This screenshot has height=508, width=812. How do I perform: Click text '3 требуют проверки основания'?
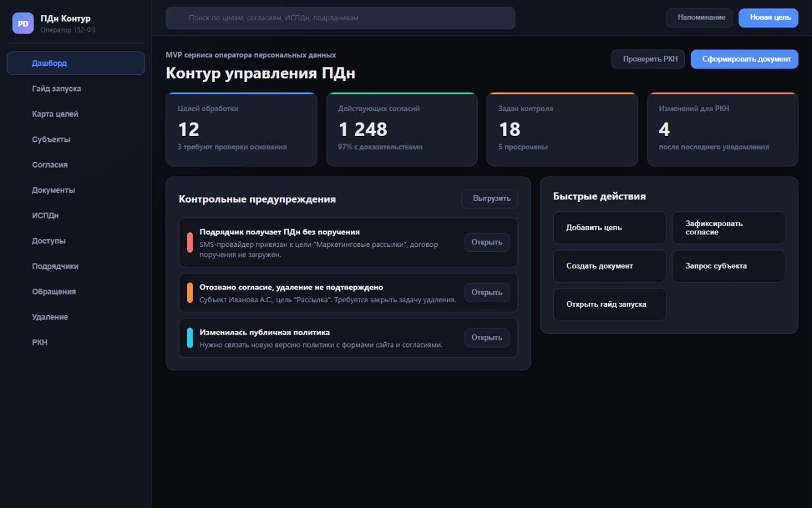pyautogui.click(x=232, y=147)
